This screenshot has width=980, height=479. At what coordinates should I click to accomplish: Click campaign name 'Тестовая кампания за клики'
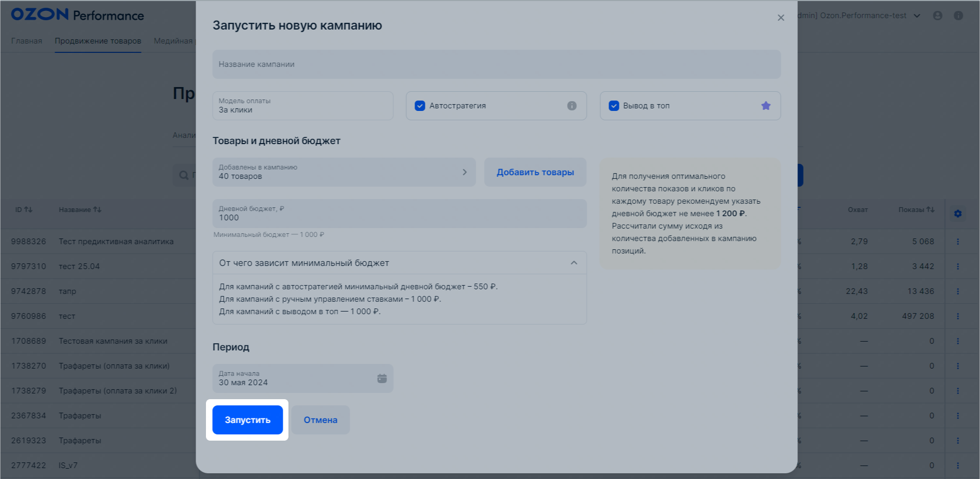(x=113, y=341)
